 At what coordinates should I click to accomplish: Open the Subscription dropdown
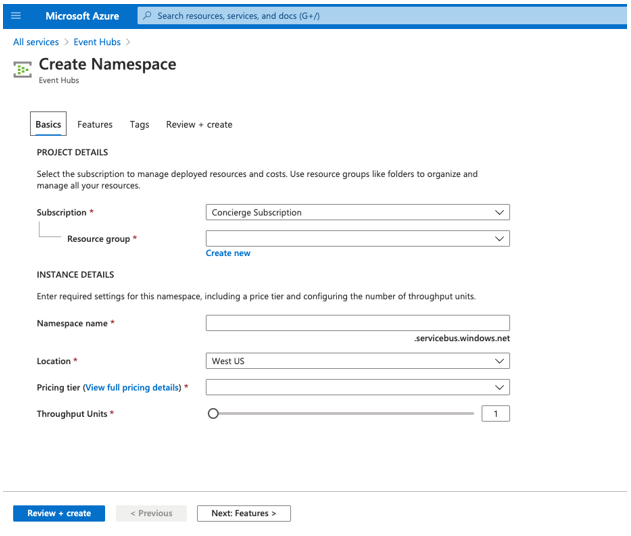pyautogui.click(x=357, y=212)
